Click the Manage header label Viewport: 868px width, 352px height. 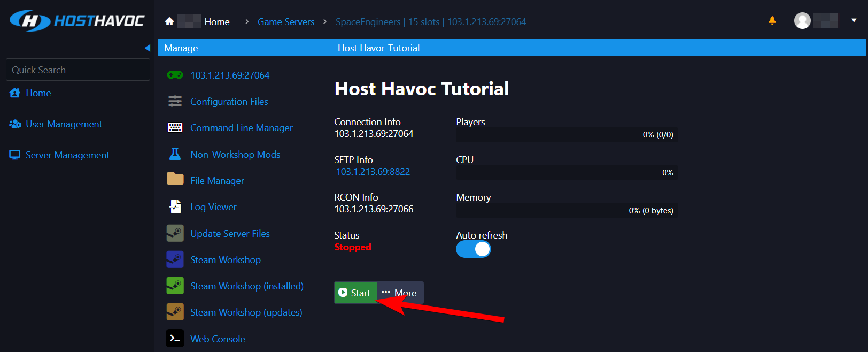tap(181, 48)
